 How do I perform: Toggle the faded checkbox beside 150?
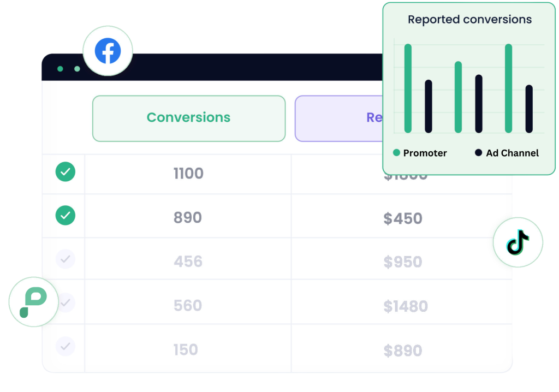66,346
